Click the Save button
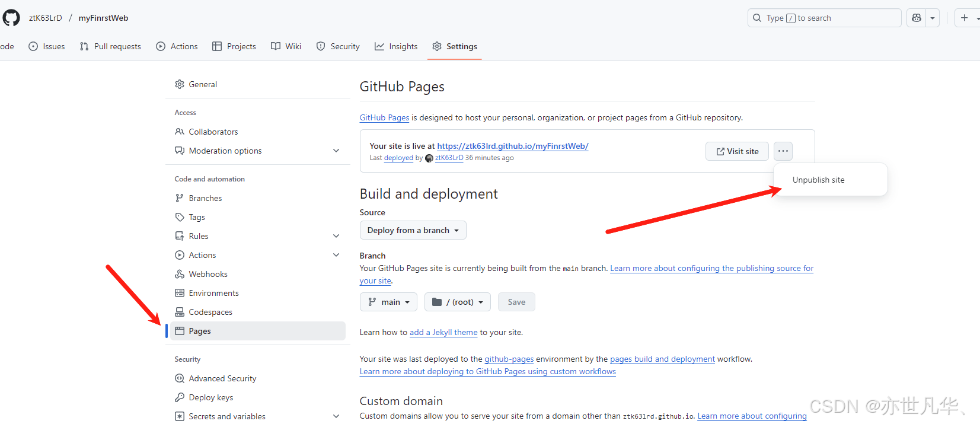The height and width of the screenshot is (424, 980). [x=516, y=302]
